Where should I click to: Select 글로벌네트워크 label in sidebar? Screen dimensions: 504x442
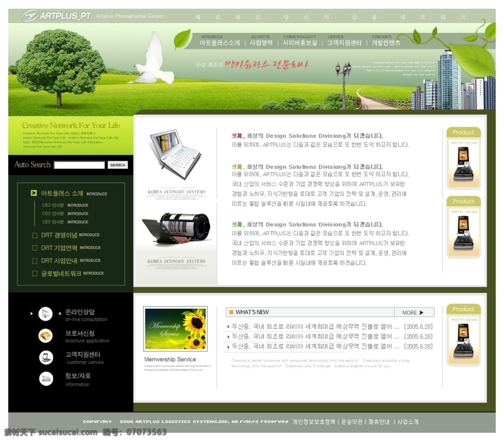point(61,274)
